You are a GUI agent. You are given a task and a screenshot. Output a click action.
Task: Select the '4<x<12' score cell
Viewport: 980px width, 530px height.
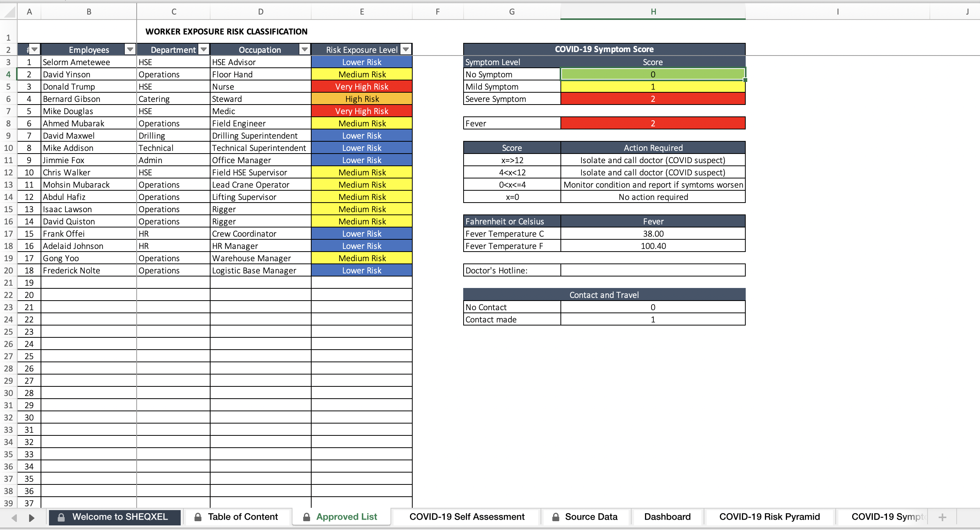512,172
